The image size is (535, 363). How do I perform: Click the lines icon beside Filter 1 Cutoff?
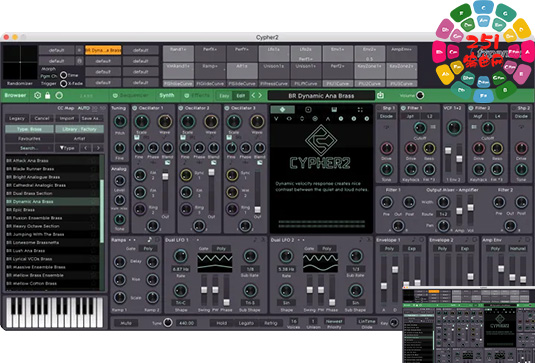click(x=433, y=127)
